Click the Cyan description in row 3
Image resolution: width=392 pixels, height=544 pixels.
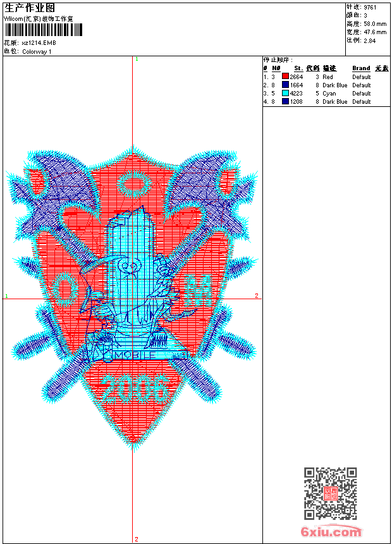point(329,94)
